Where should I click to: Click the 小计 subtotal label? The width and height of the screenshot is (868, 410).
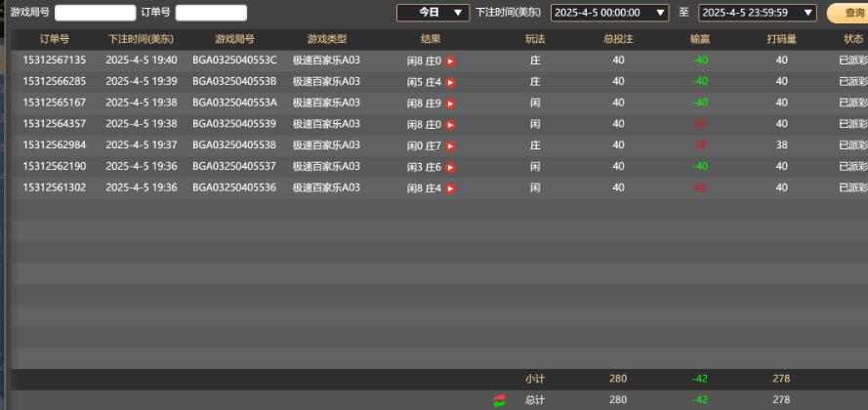point(535,379)
